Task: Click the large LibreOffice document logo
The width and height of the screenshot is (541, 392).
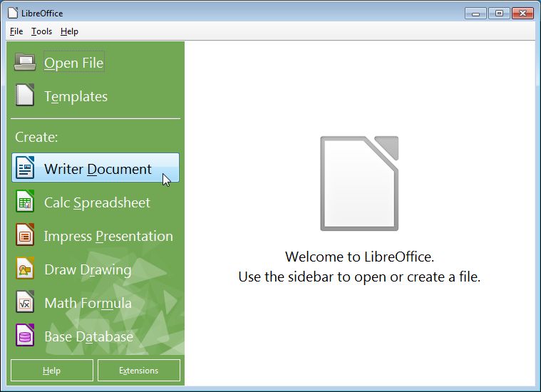Action: [x=359, y=183]
